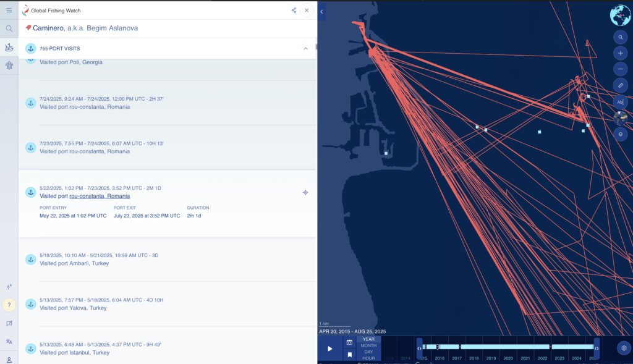Click the red vessel tag icon beside Caminero
This screenshot has width=633, height=364.
coord(28,27)
